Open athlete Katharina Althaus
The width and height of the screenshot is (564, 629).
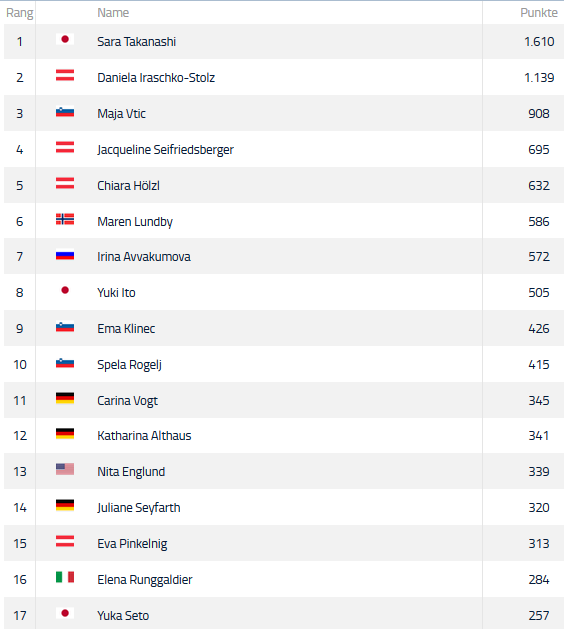tap(144, 436)
